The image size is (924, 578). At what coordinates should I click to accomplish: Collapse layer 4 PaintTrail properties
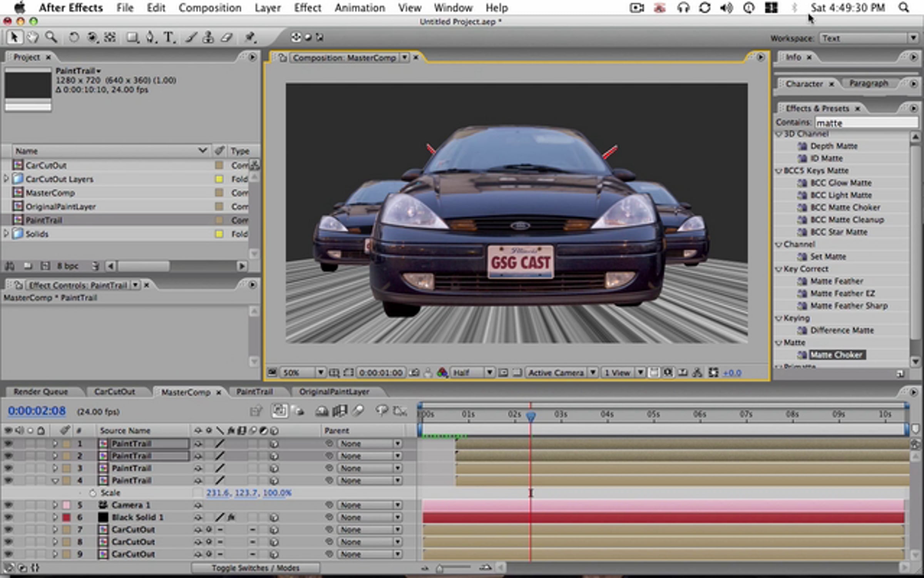[x=55, y=481]
